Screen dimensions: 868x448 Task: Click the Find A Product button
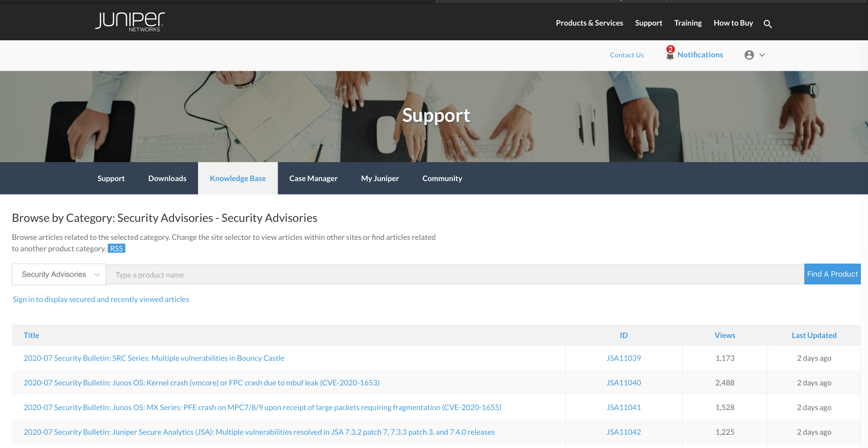click(832, 274)
